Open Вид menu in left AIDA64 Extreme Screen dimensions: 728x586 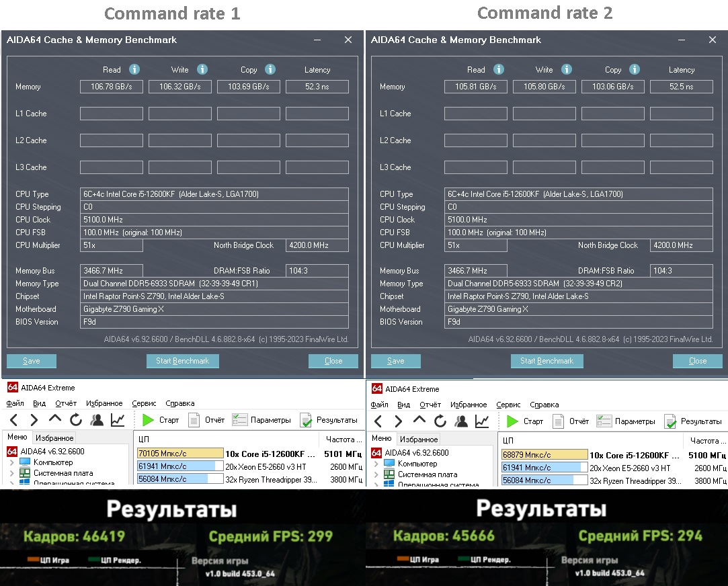click(40, 403)
